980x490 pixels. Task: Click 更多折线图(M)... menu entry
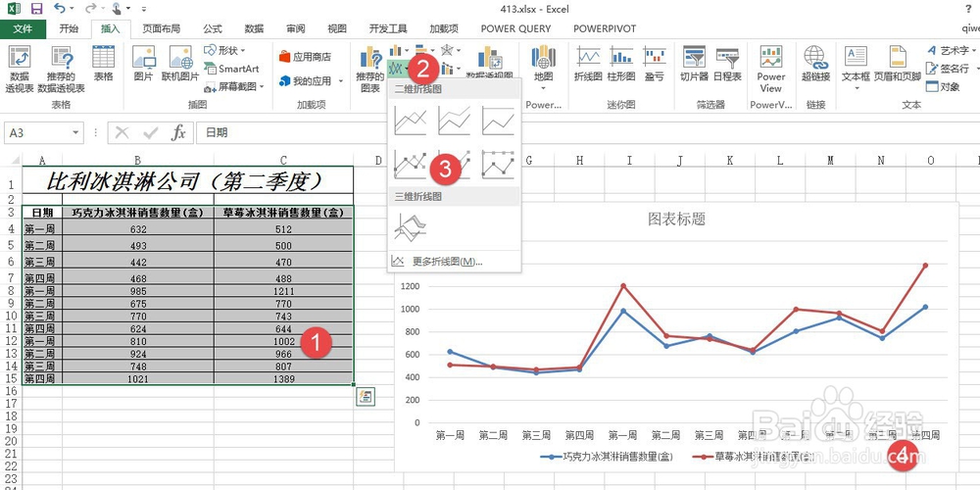point(455,262)
